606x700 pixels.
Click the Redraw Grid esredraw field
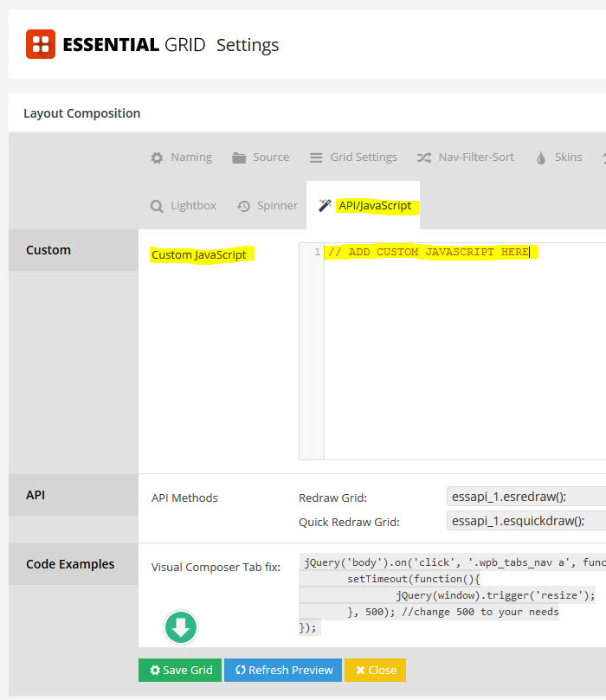(526, 497)
